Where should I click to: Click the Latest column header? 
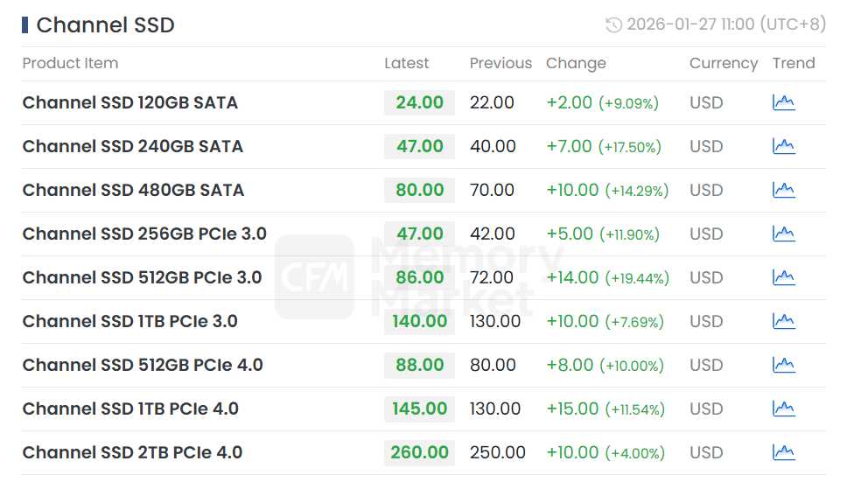pos(407,63)
